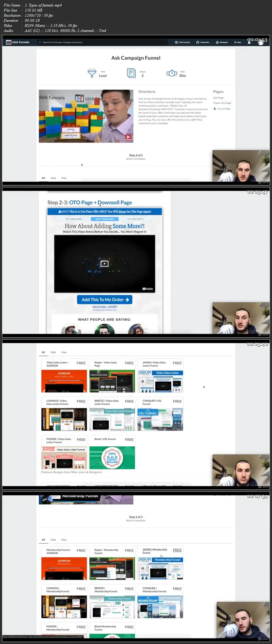The image size is (272, 644).
Task: Open the LUMINOS Membership Funnel template
Action: coord(64,601)
